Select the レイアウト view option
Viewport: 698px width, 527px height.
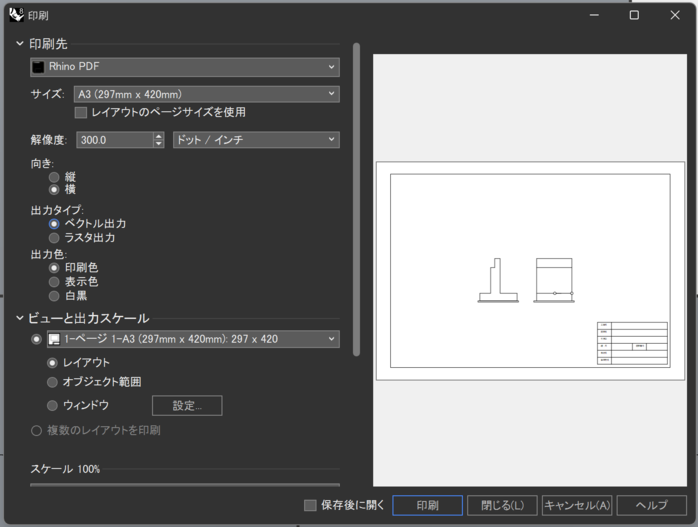(52, 363)
